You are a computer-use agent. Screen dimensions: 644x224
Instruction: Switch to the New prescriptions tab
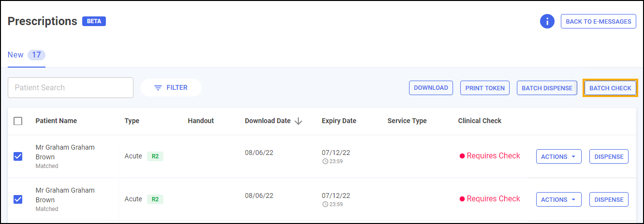16,55
